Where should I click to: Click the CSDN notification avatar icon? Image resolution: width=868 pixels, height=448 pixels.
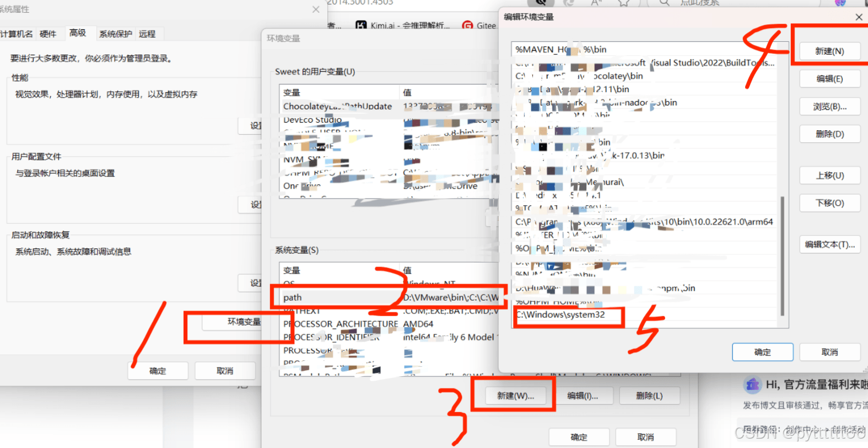[x=752, y=384]
